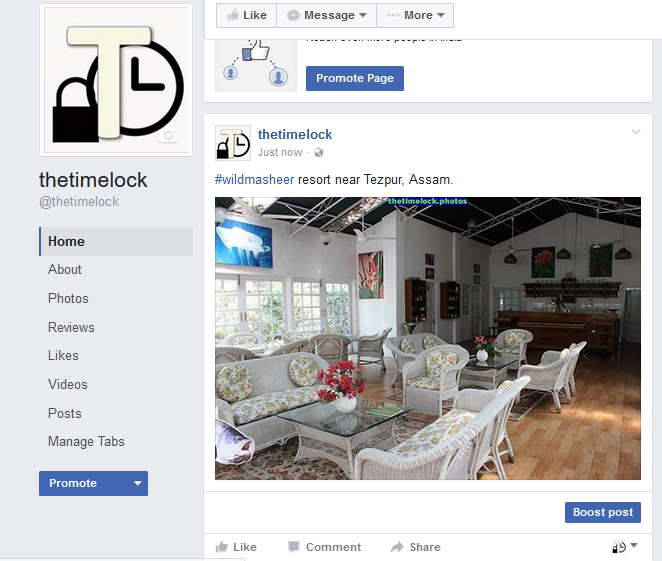
Task: Click the Boost post button
Action: 603,512
